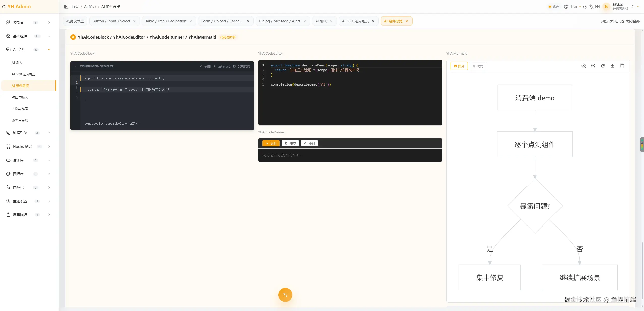644x311 pixels.
Task: Switch to the AI SDK 边界场景 tab
Action: [355, 21]
